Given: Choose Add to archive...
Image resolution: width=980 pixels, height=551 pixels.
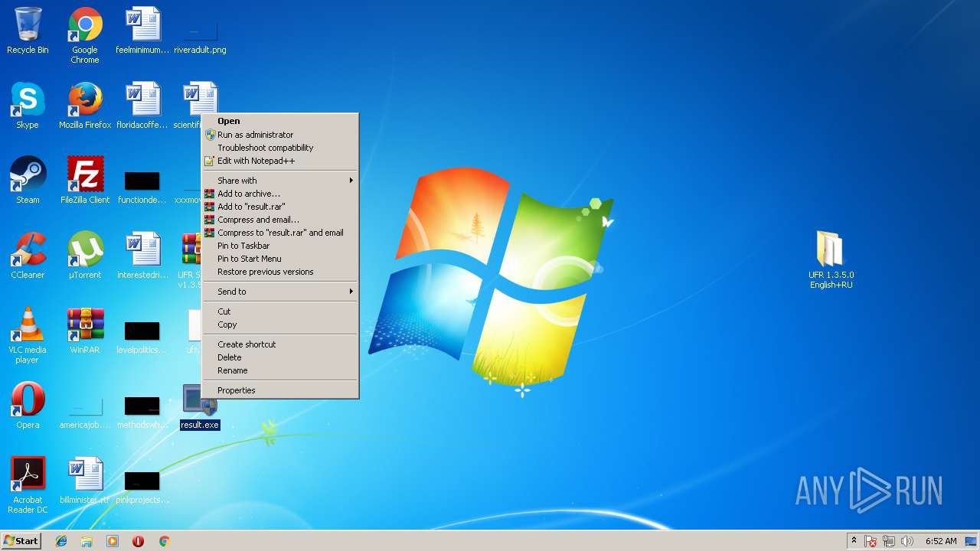Looking at the screenshot, I should click(x=280, y=194).
